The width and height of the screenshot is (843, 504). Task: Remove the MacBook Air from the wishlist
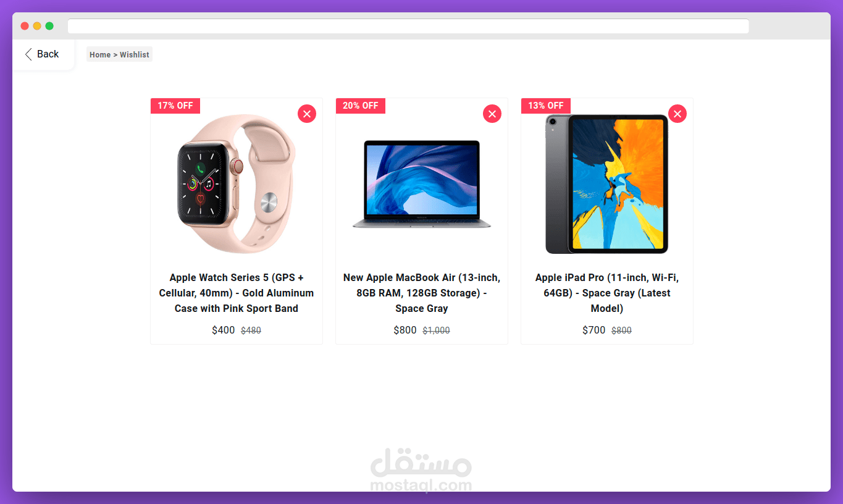[492, 114]
